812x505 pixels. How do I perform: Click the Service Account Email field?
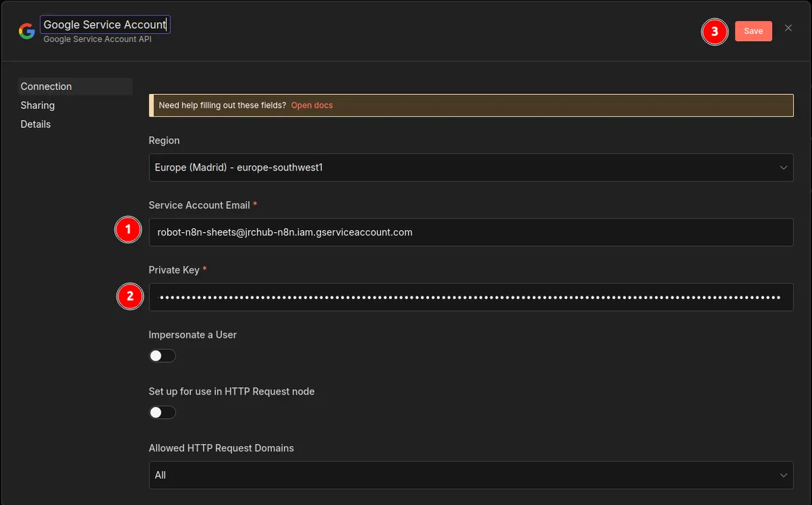click(471, 232)
